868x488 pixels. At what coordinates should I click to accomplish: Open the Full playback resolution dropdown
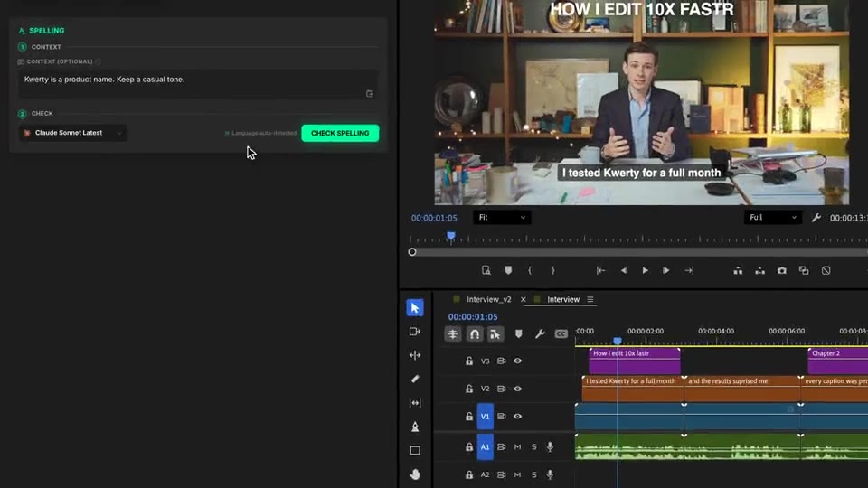point(773,218)
